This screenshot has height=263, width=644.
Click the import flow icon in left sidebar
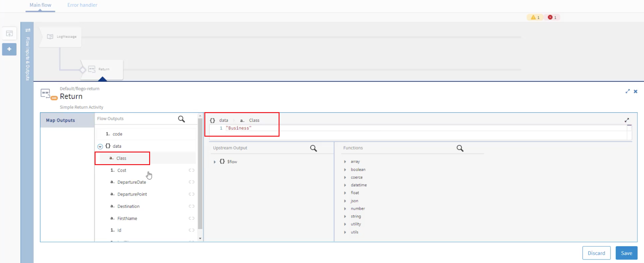pos(9,34)
